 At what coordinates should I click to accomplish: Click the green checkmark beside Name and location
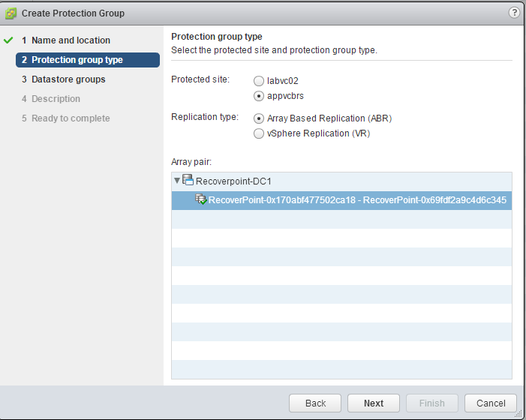tap(8, 40)
